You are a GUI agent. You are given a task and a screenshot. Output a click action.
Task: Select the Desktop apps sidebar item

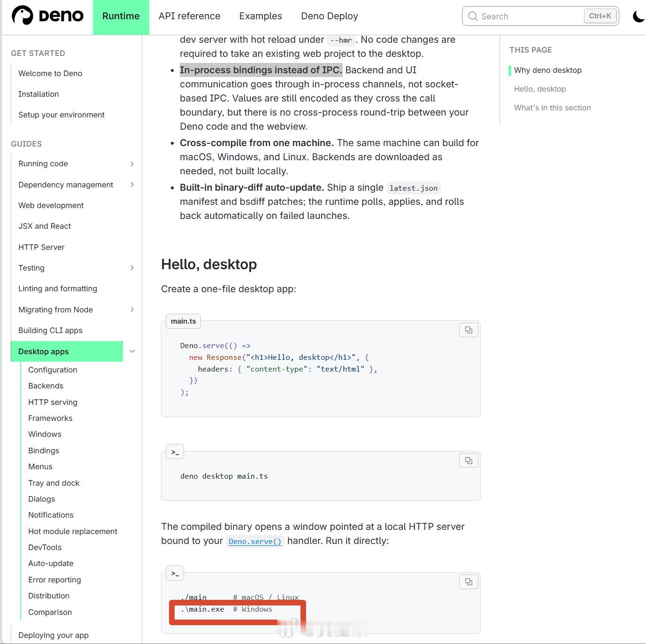click(x=67, y=351)
